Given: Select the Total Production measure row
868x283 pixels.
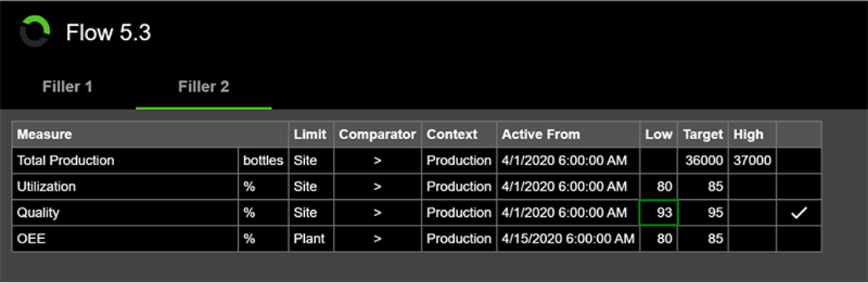Looking at the screenshot, I should click(416, 160).
